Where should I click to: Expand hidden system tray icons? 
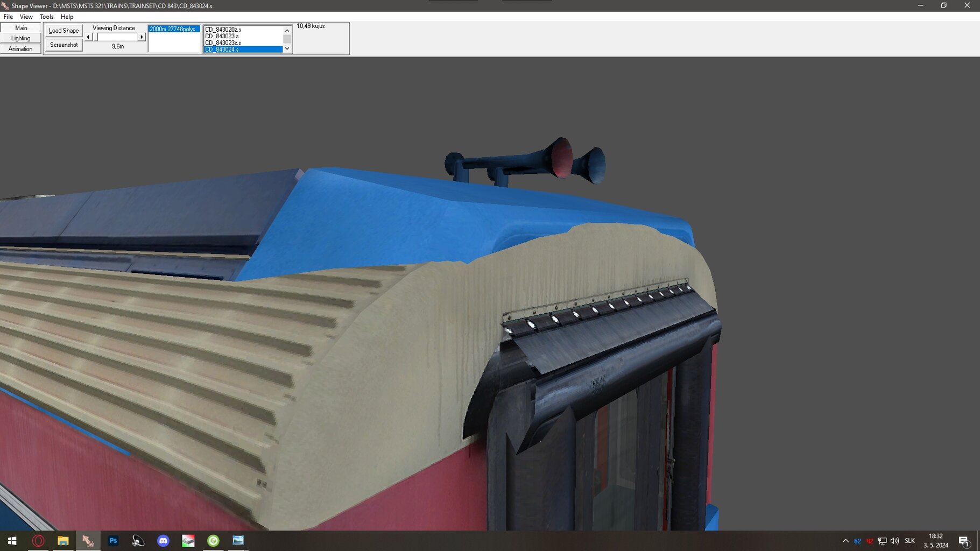[x=845, y=541]
